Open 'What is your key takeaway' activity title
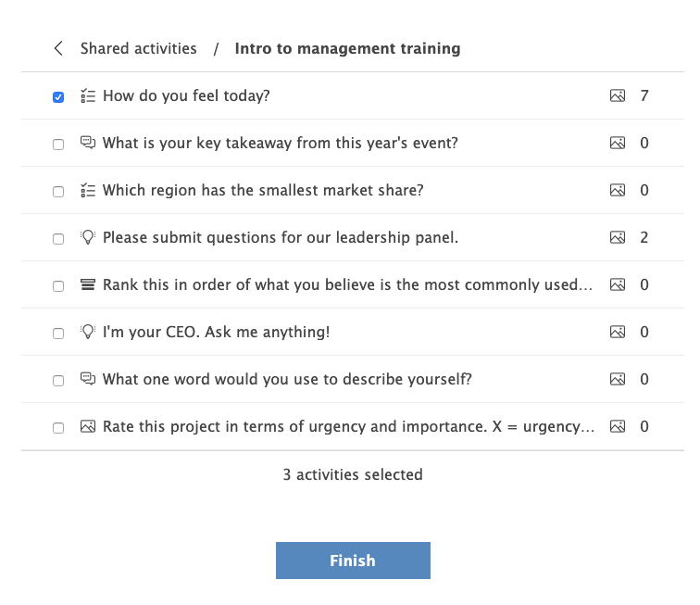 tap(280, 143)
